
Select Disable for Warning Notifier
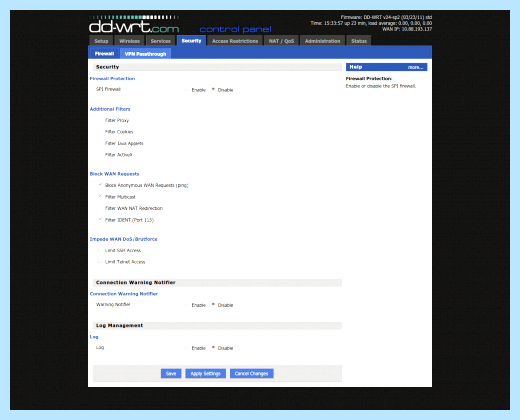(213, 305)
